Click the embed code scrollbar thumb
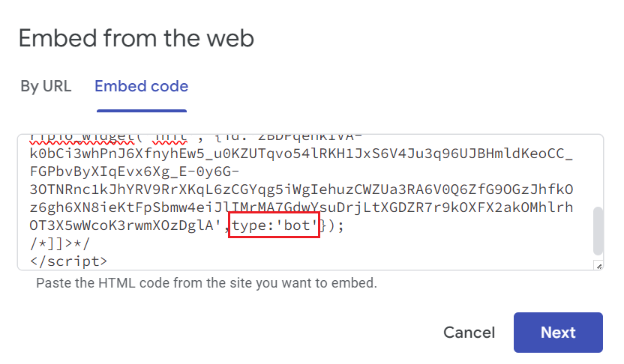 tap(598, 231)
